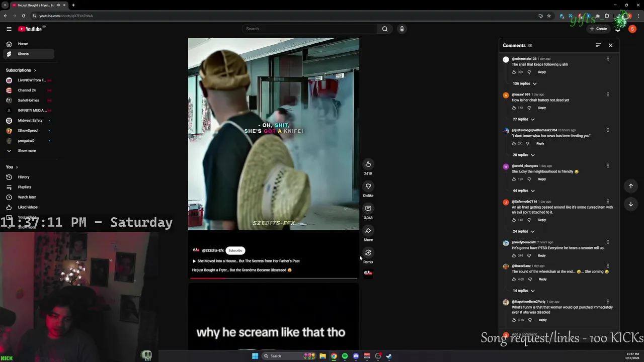Screen dimensions: 644x362
Task: Like the @Safemode7116 comment
Action: click(x=514, y=220)
